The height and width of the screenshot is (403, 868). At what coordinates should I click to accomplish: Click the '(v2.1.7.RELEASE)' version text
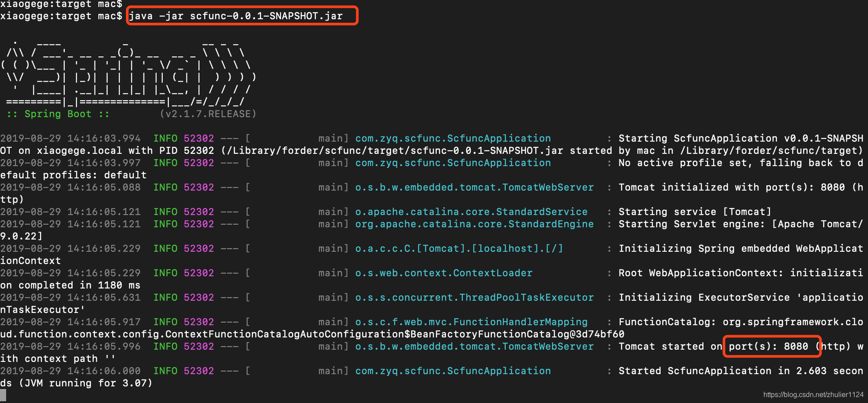(208, 114)
